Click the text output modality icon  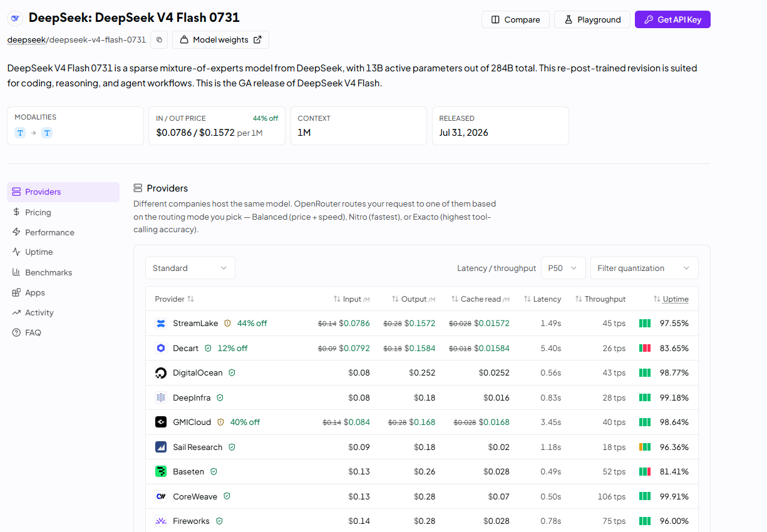point(47,133)
